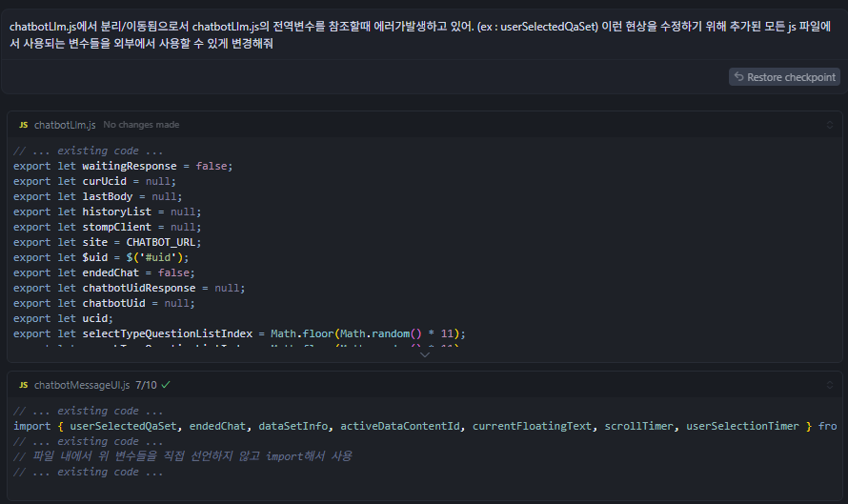The width and height of the screenshot is (848, 504).
Task: Click the "export let site = CHATBOT_URL;" line
Action: (x=108, y=242)
